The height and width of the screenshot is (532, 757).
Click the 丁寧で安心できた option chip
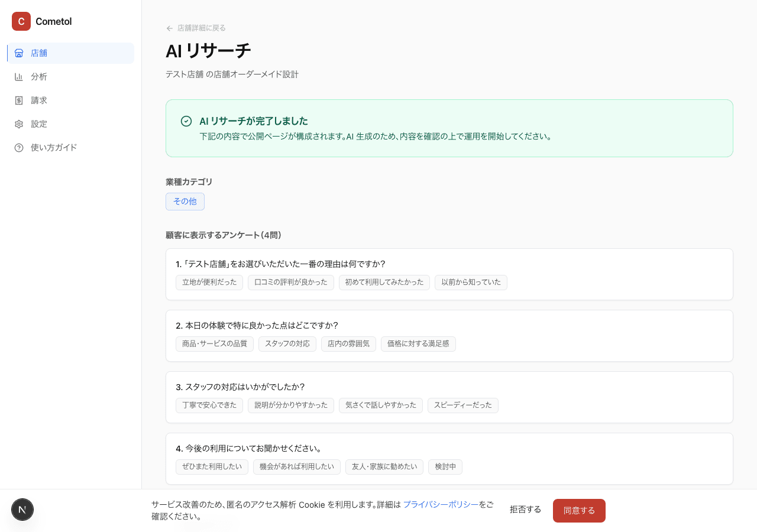tap(209, 406)
